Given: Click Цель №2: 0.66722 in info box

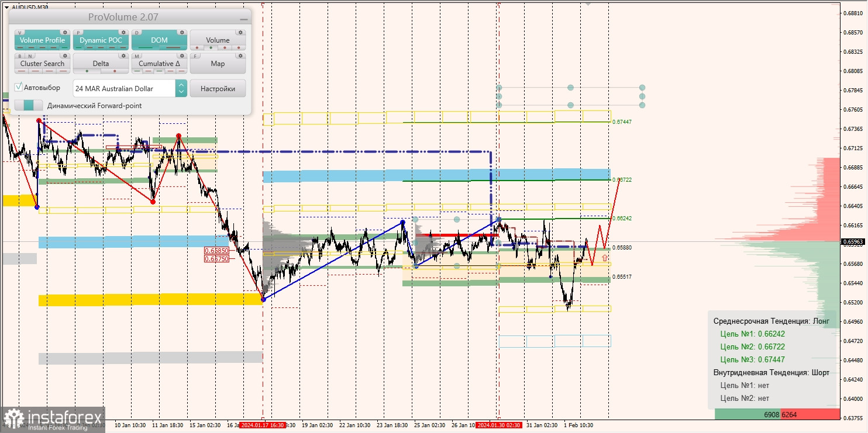Looking at the screenshot, I should pos(752,347).
